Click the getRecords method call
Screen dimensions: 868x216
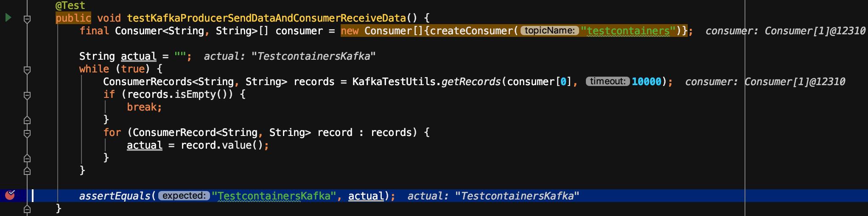coord(471,82)
